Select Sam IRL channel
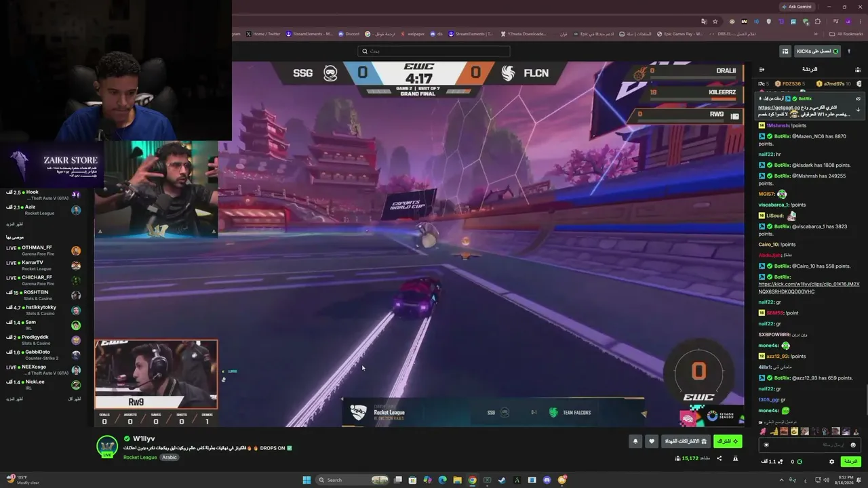The image size is (868, 488). [x=42, y=325]
